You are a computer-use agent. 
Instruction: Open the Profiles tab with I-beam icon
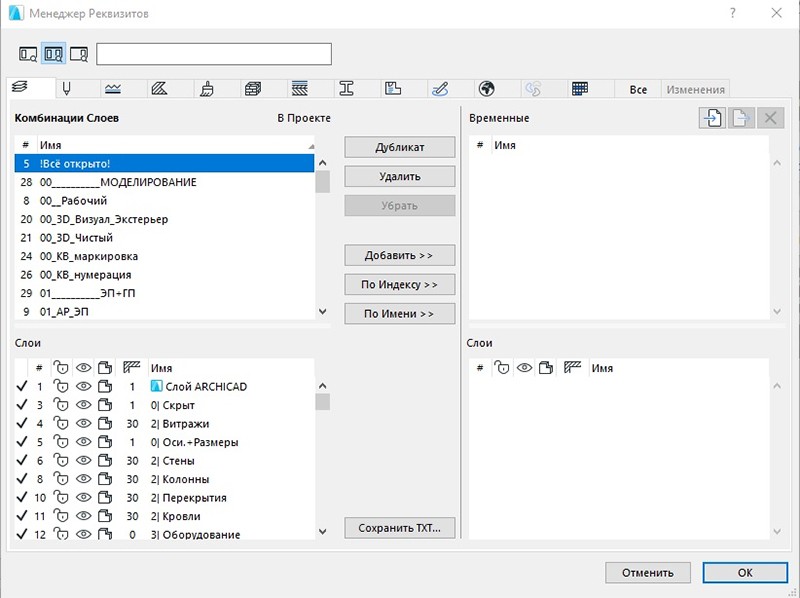coord(347,89)
